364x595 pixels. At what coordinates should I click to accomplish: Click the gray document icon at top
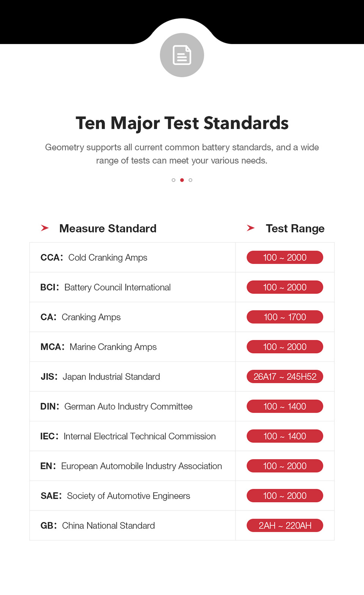[x=182, y=55]
